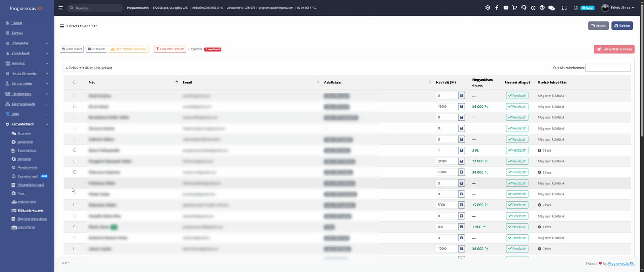Open Ügyfelek adatbázisai in the sidebar
Viewport: 644px width, 272px height.
[32, 219]
